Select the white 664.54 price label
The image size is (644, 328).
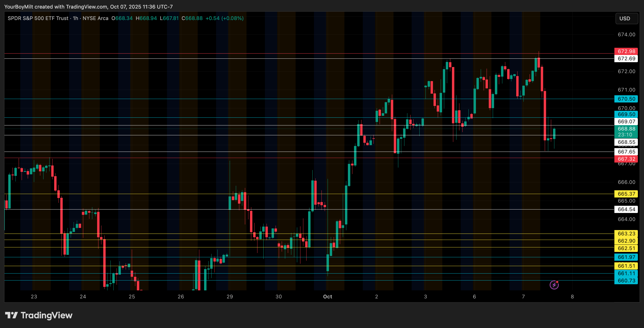point(626,209)
